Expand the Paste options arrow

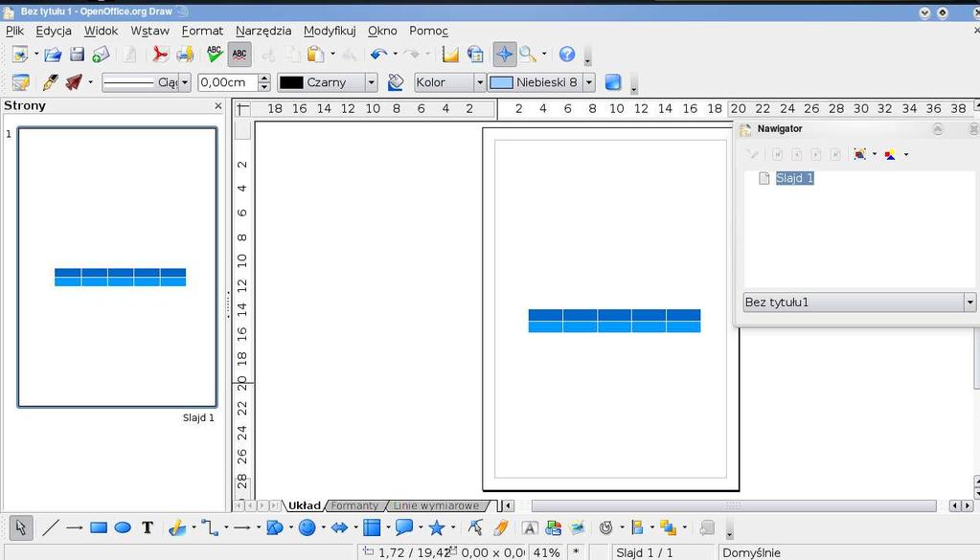[332, 55]
